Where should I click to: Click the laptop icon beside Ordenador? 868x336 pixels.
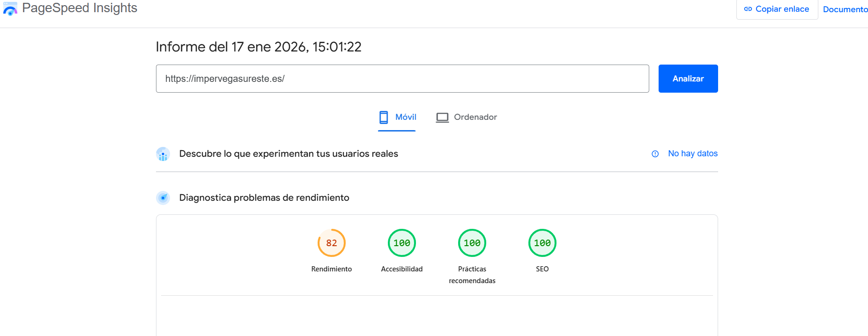pos(442,117)
